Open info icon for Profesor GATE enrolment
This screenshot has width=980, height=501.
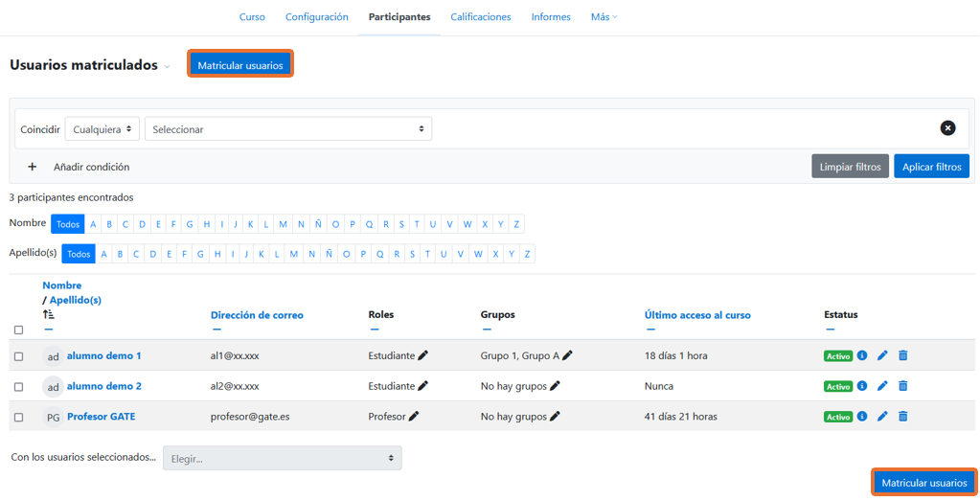pyautogui.click(x=862, y=417)
